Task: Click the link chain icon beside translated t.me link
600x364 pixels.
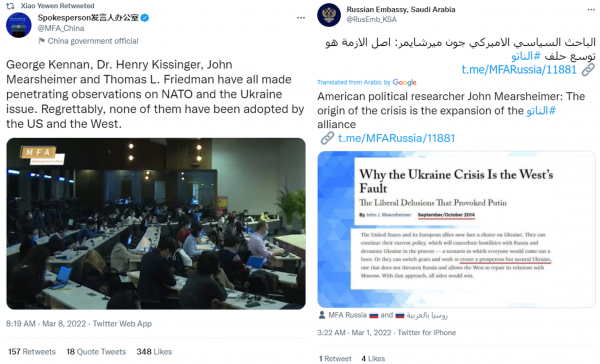Action: click(327, 138)
